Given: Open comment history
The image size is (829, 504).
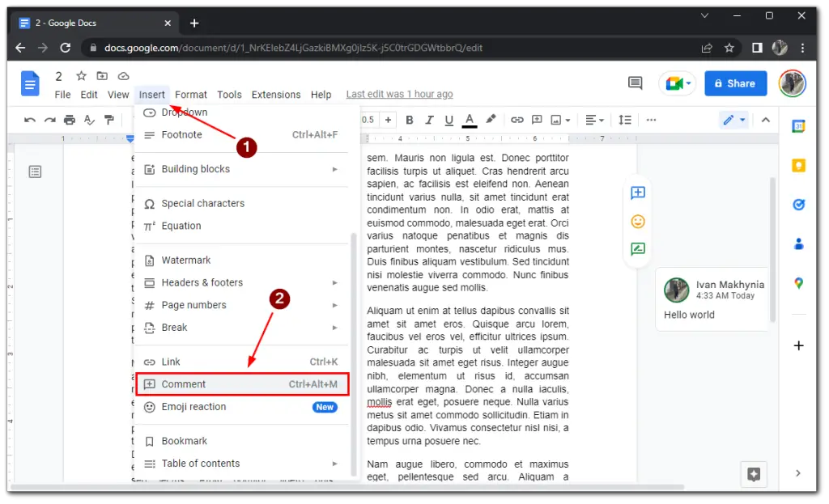Looking at the screenshot, I should point(635,83).
